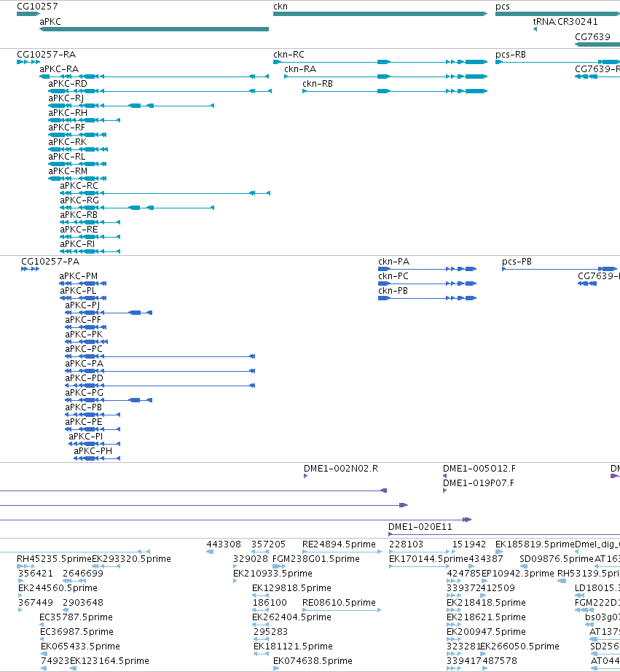Screen dimensions: 620x672
Task: Choose transcript aPKC-RE
Action: coord(79,230)
